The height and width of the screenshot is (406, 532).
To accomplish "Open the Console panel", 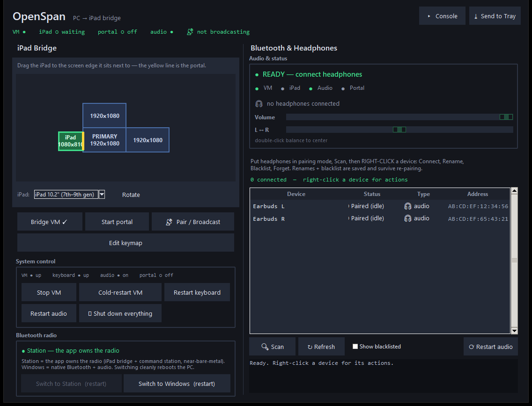I will (442, 16).
